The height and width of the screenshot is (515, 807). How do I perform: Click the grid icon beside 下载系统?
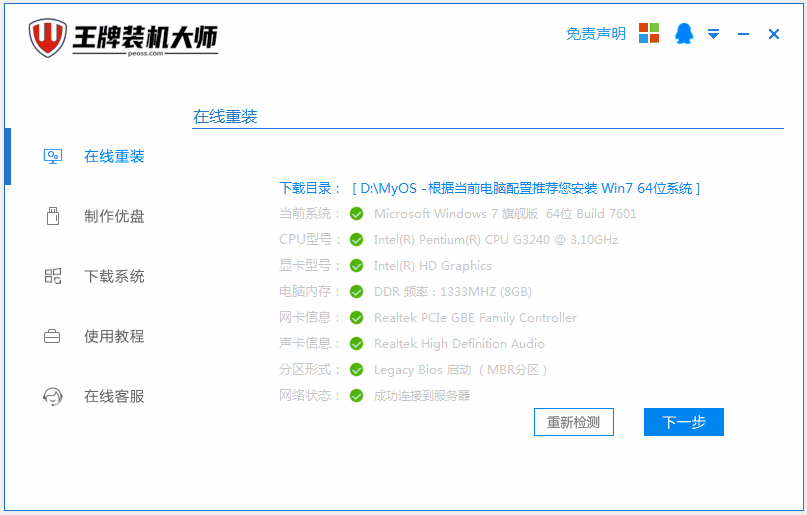click(52, 276)
